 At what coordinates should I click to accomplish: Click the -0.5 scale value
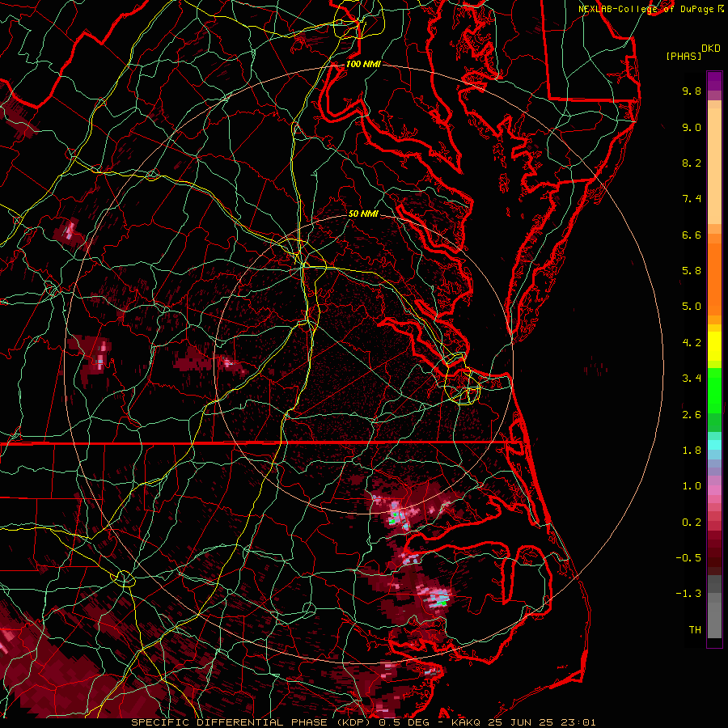tap(688, 558)
